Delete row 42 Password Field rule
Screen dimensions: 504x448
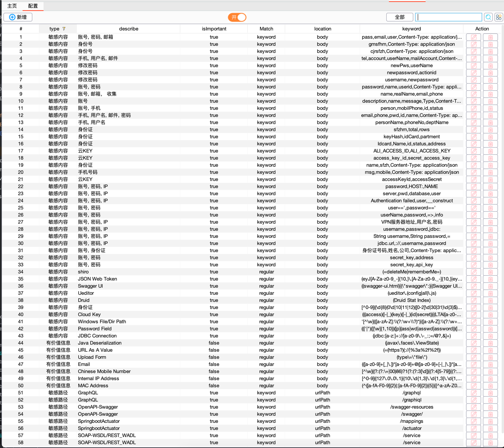point(491,329)
